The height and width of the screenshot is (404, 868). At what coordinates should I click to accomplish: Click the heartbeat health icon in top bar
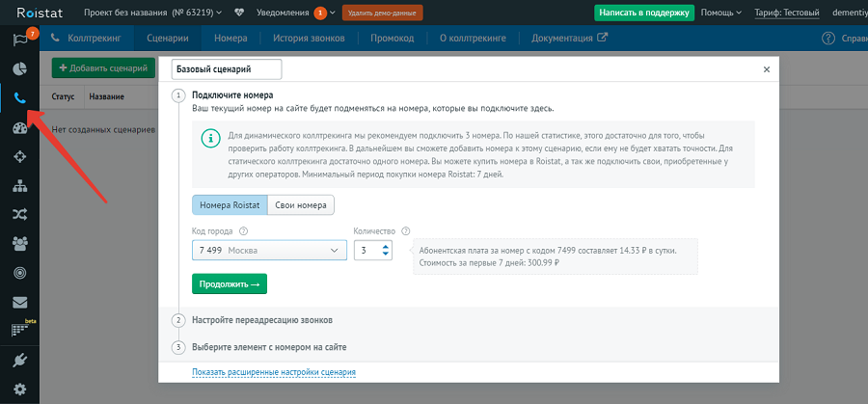tap(239, 13)
